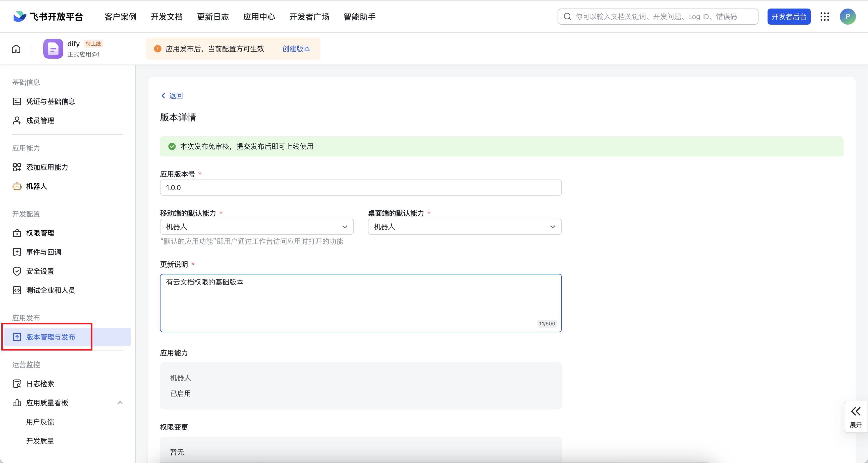Open 安全设置 in the sidebar
The width and height of the screenshot is (868, 463).
tap(40, 271)
